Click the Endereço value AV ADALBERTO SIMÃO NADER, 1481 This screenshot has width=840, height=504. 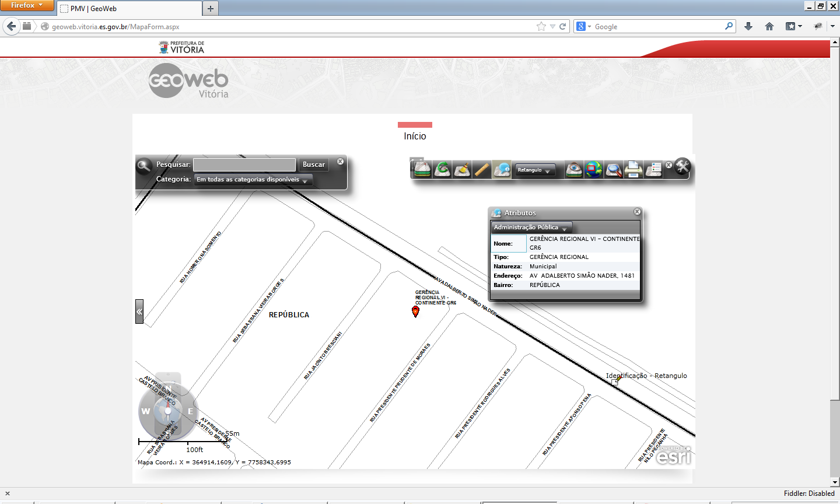582,276
